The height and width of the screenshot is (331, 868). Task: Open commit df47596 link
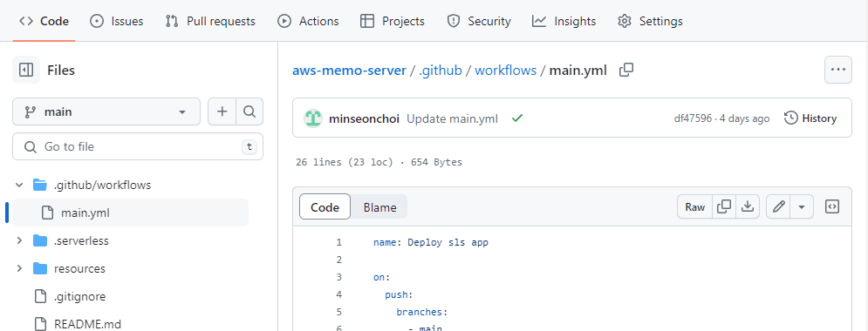point(693,118)
